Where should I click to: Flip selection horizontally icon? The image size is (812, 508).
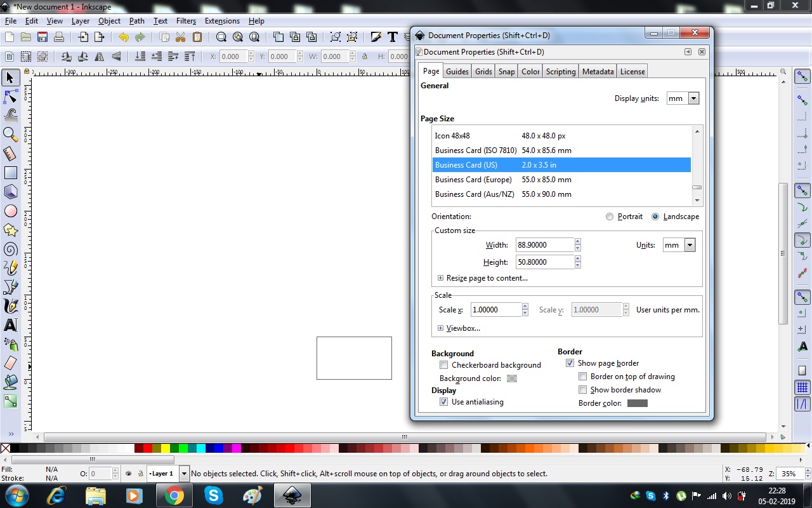[x=100, y=57]
